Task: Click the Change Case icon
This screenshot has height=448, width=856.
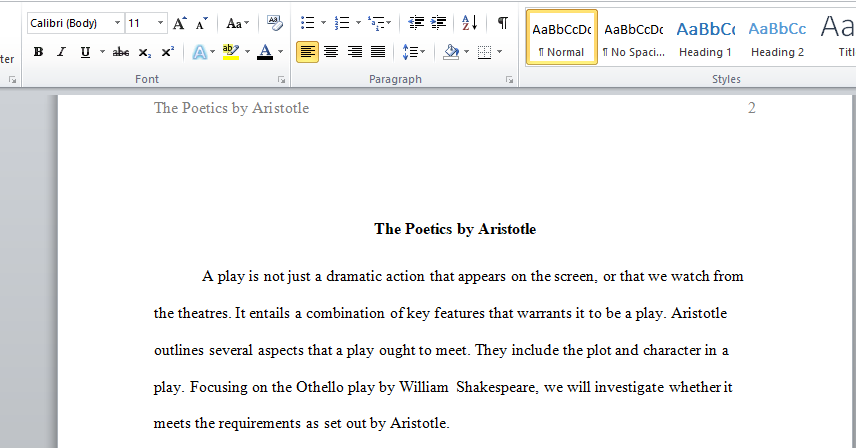Action: pyautogui.click(x=234, y=23)
